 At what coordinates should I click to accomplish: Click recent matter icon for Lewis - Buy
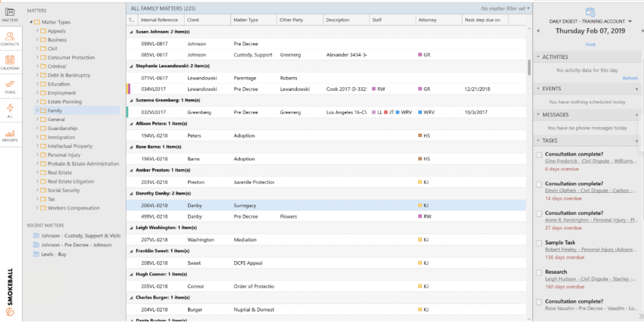36,254
